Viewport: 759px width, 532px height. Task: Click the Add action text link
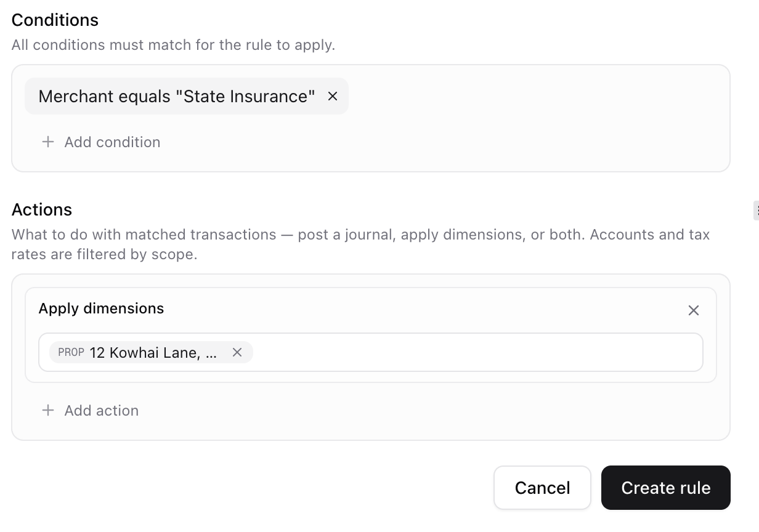coord(102,411)
